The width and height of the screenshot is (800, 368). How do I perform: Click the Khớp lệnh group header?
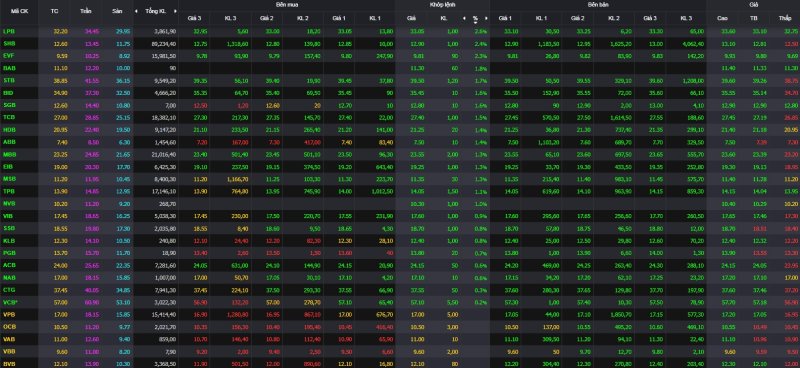tap(442, 5)
